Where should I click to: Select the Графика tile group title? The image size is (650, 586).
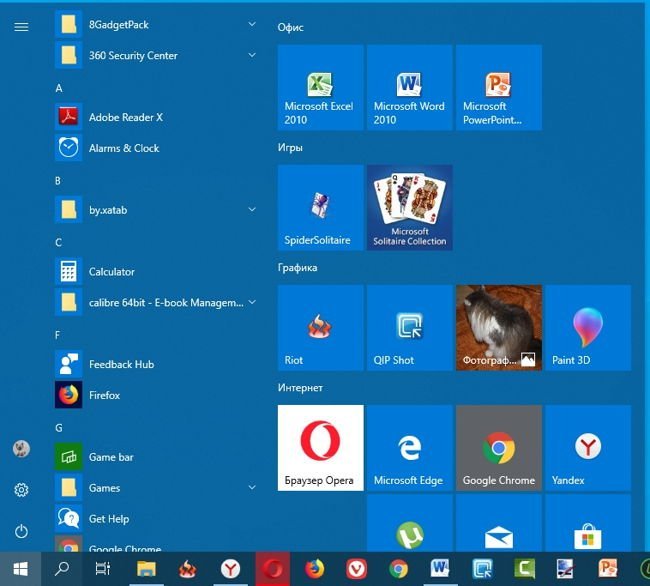pos(297,268)
